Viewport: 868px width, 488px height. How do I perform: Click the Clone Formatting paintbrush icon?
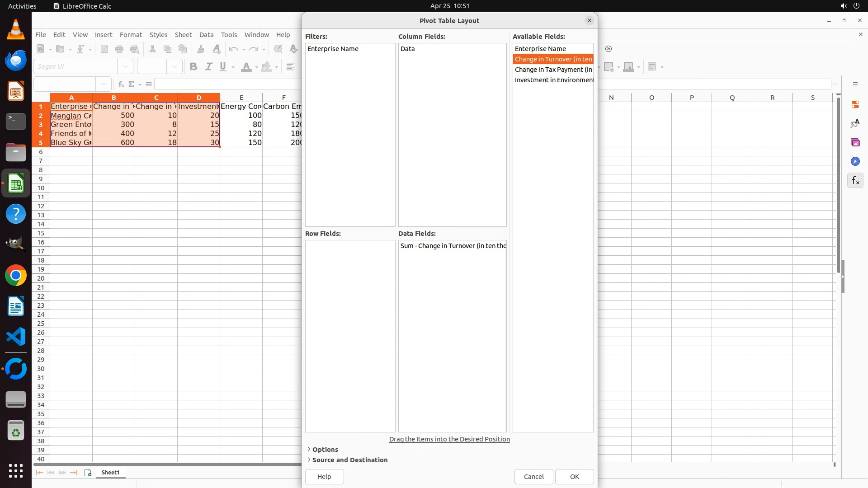tap(201, 49)
